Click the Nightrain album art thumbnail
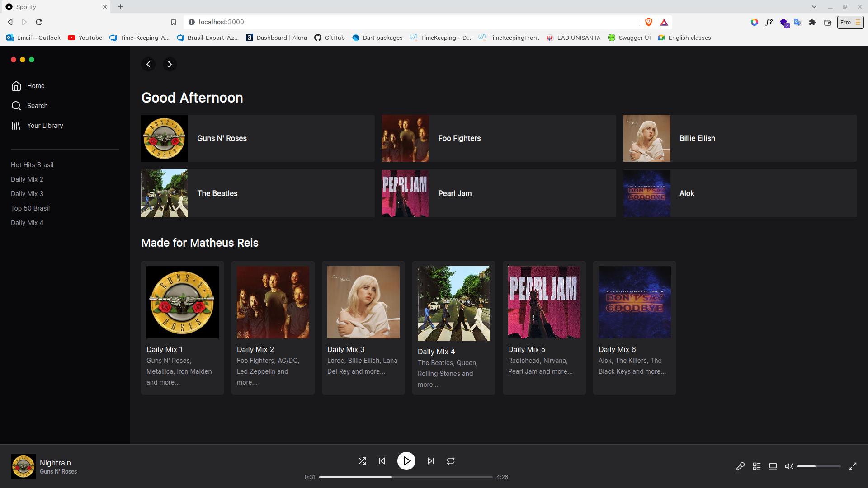The height and width of the screenshot is (488, 868). (23, 466)
